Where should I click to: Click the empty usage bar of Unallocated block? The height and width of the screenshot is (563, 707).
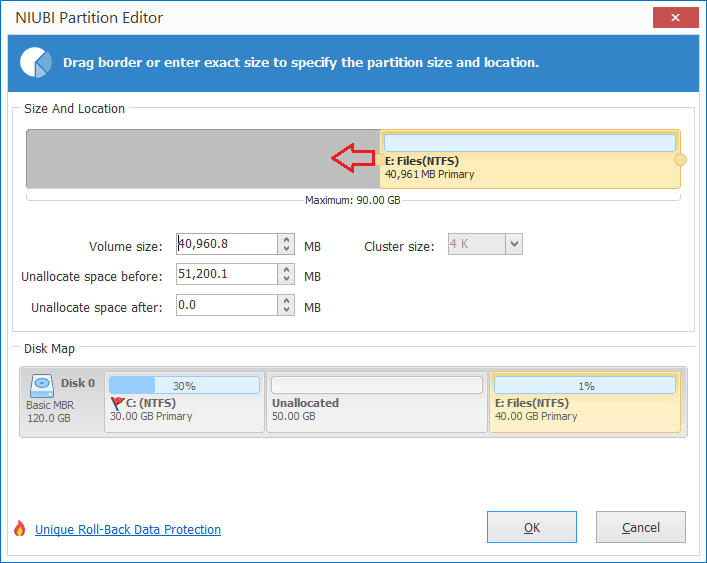click(377, 385)
